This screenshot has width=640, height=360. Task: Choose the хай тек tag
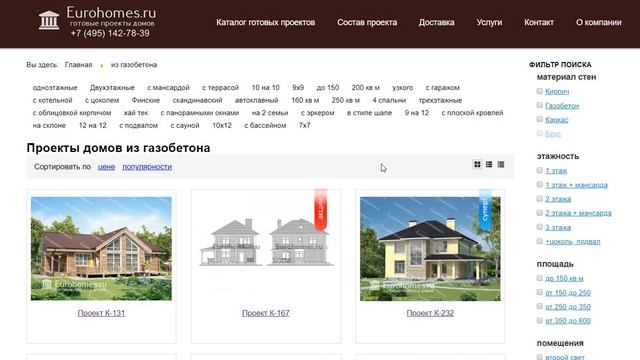pos(136,113)
